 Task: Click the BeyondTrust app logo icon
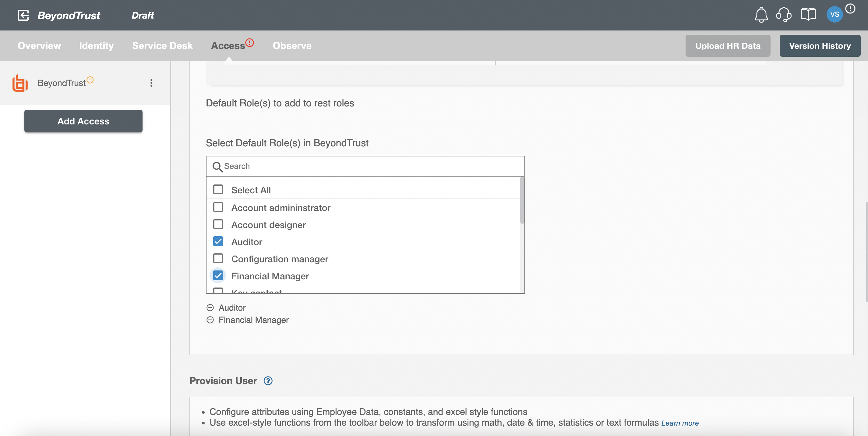[20, 83]
